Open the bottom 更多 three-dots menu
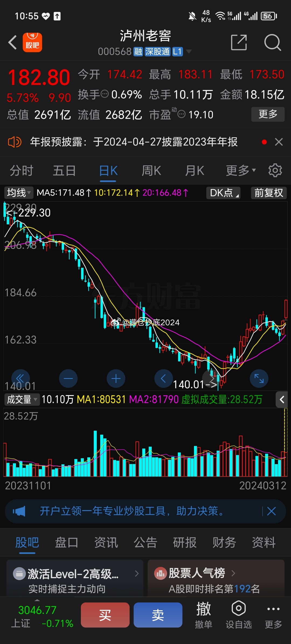 tap(273, 615)
